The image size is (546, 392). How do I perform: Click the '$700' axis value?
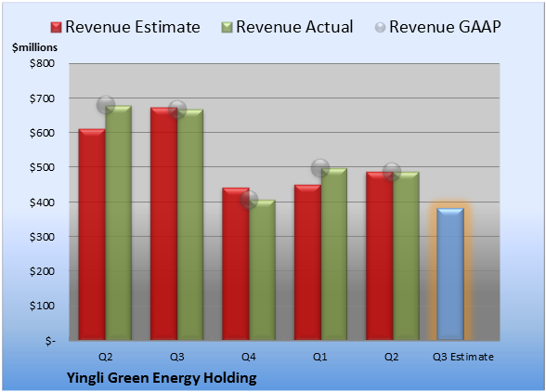tap(42, 98)
